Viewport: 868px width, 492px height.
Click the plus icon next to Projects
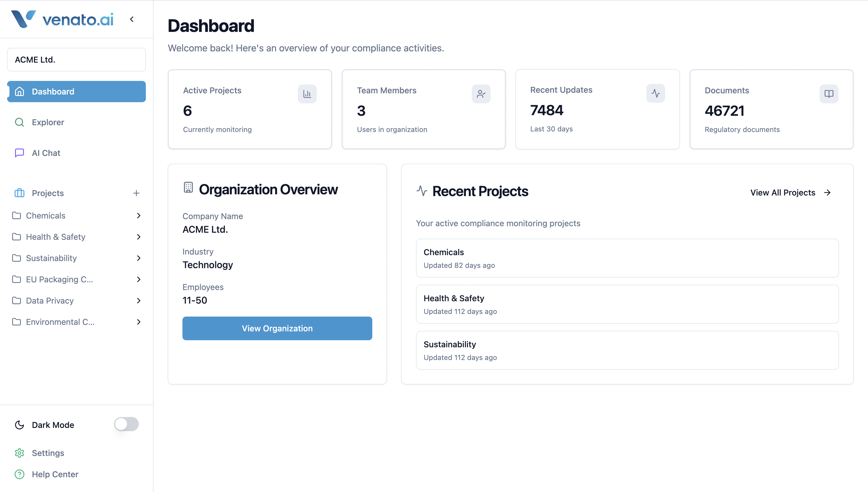pos(136,193)
